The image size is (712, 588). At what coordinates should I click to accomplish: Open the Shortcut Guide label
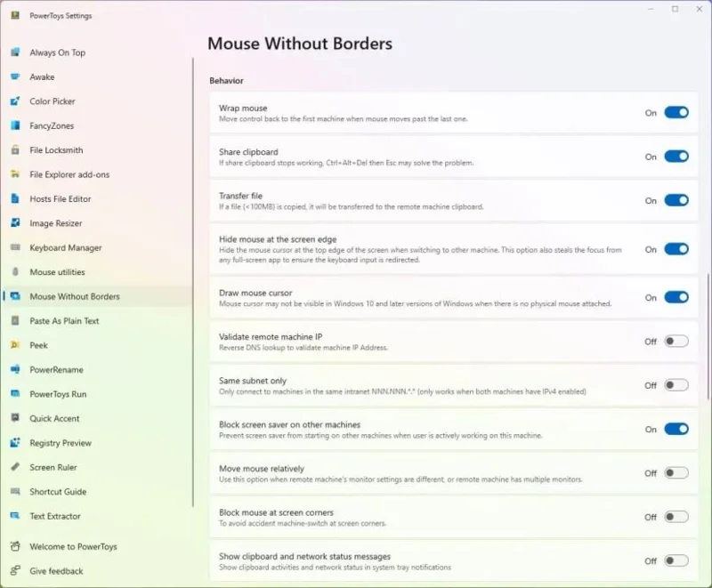coord(58,492)
